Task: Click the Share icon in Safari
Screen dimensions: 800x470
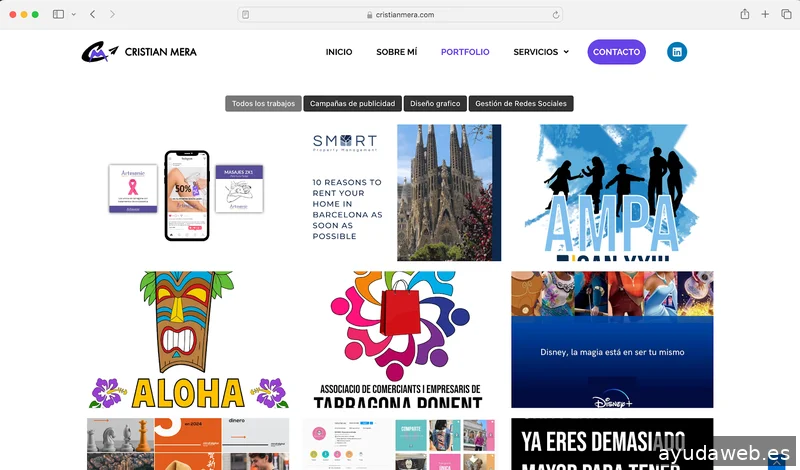Action: pos(744,14)
